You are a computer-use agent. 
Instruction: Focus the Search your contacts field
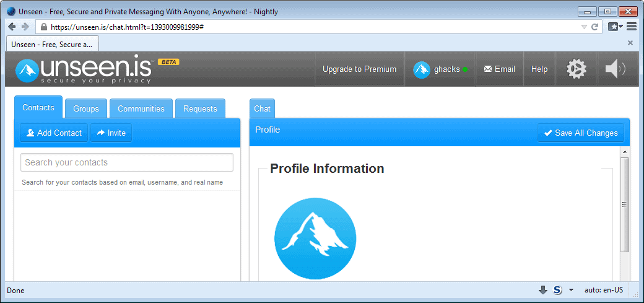pyautogui.click(x=127, y=162)
